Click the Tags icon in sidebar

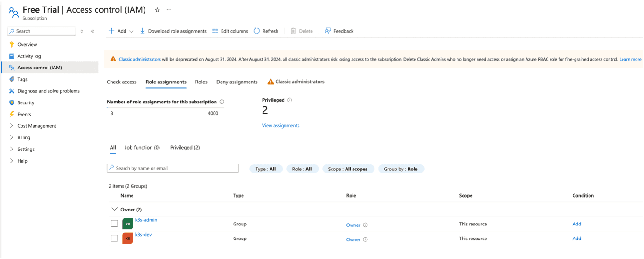tap(12, 79)
